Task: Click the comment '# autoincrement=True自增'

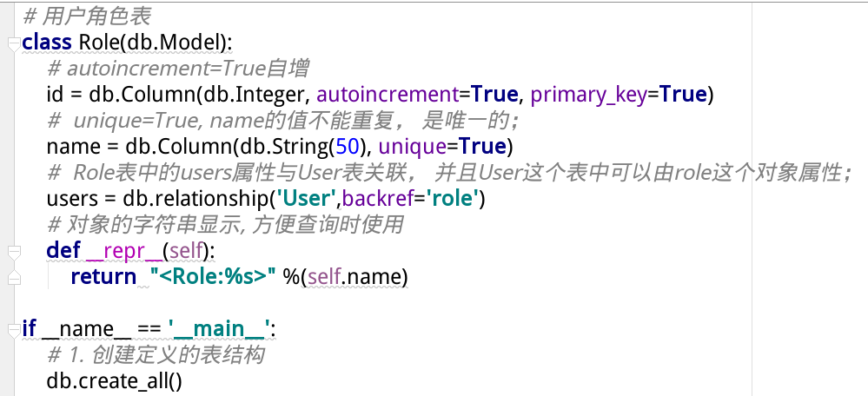Action: coord(178,69)
